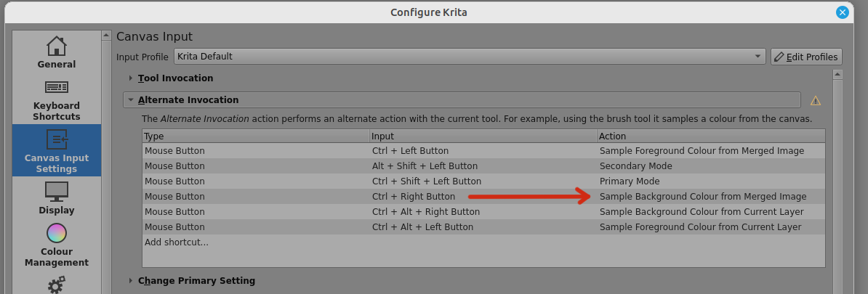The height and width of the screenshot is (294, 868).
Task: Close the Configure Krita dialog
Action: tap(843, 12)
